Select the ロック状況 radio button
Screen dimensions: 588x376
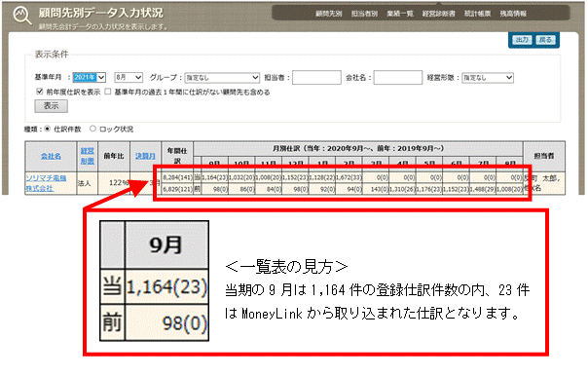tap(92, 129)
